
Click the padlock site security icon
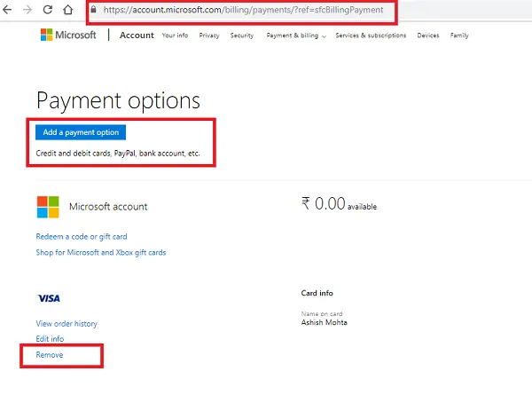pyautogui.click(x=94, y=10)
